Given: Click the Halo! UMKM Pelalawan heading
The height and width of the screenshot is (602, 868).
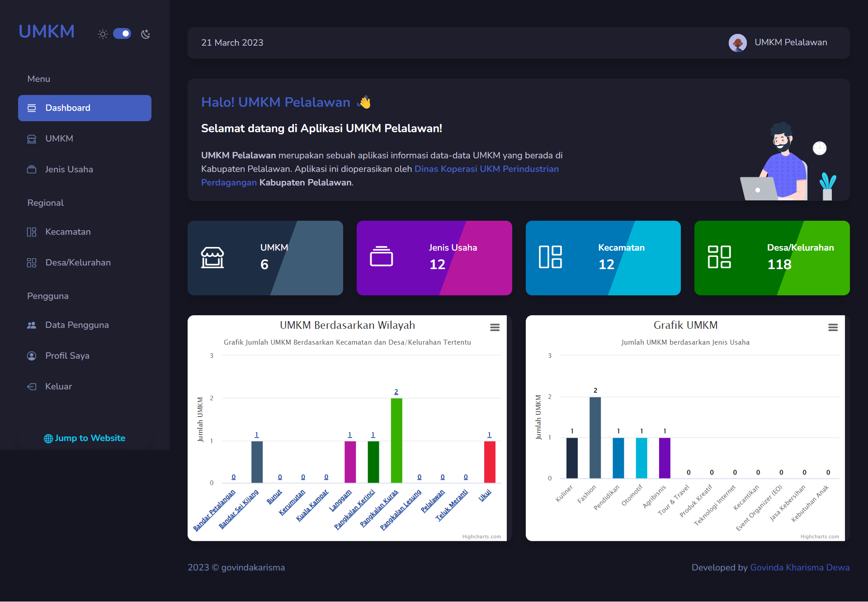Looking at the screenshot, I should [276, 102].
